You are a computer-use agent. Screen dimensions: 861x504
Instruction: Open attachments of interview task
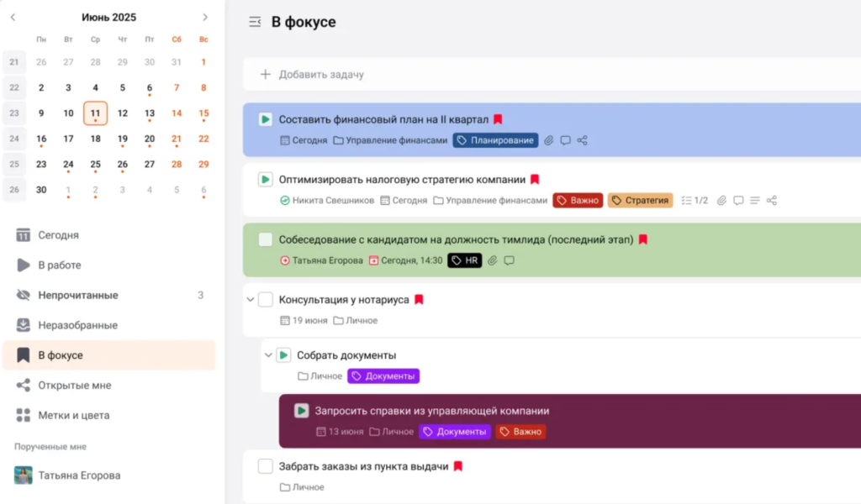point(493,260)
